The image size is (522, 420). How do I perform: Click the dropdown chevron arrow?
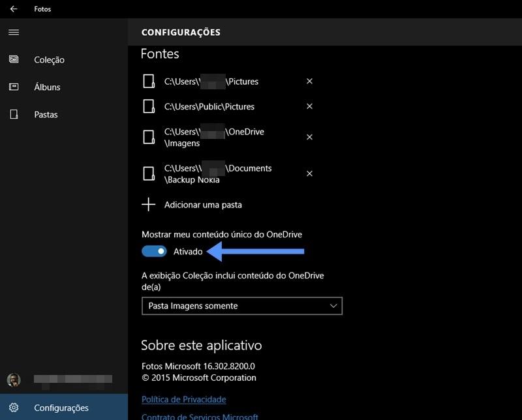(x=333, y=306)
